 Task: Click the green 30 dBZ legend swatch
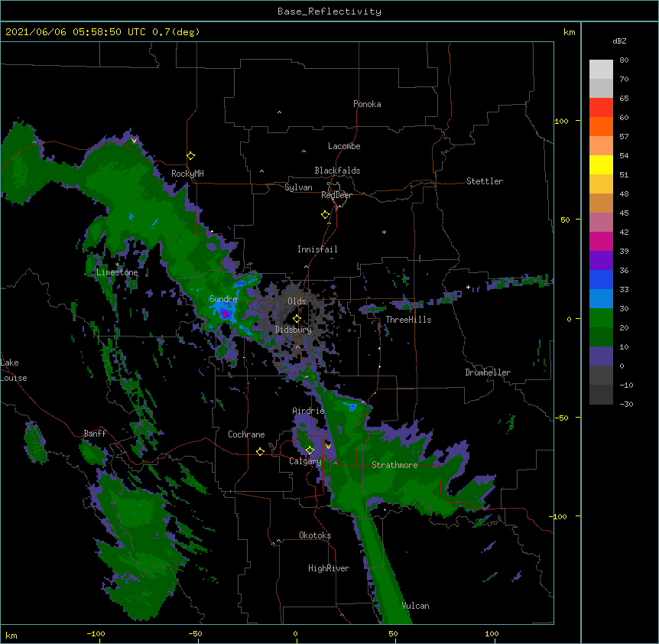point(601,318)
